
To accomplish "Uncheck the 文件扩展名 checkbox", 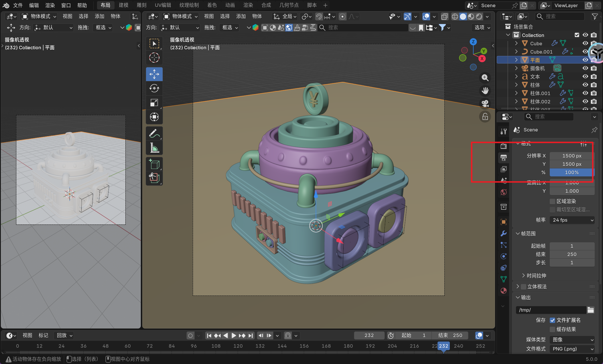I will click(x=553, y=320).
